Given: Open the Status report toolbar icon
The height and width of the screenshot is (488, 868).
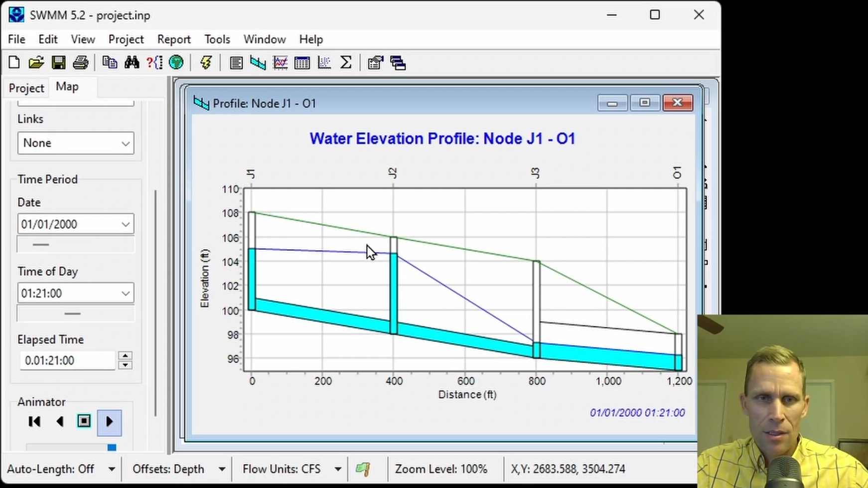Looking at the screenshot, I should click(236, 63).
